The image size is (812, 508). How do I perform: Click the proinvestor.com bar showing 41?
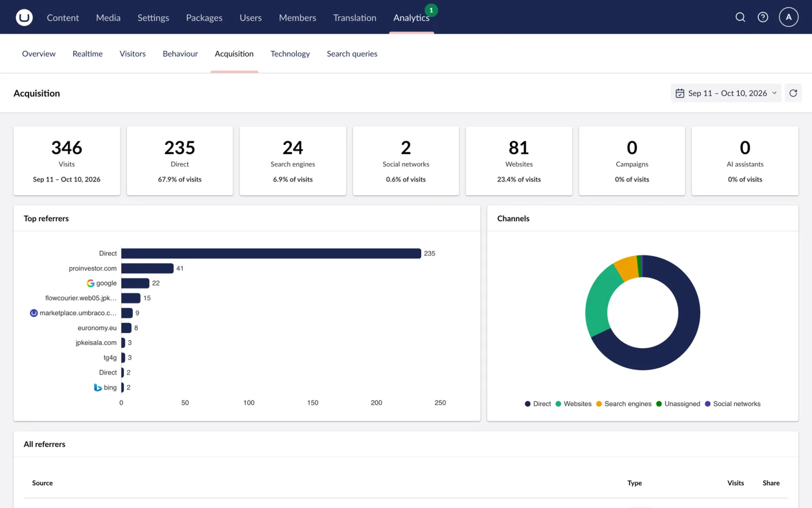(x=147, y=268)
